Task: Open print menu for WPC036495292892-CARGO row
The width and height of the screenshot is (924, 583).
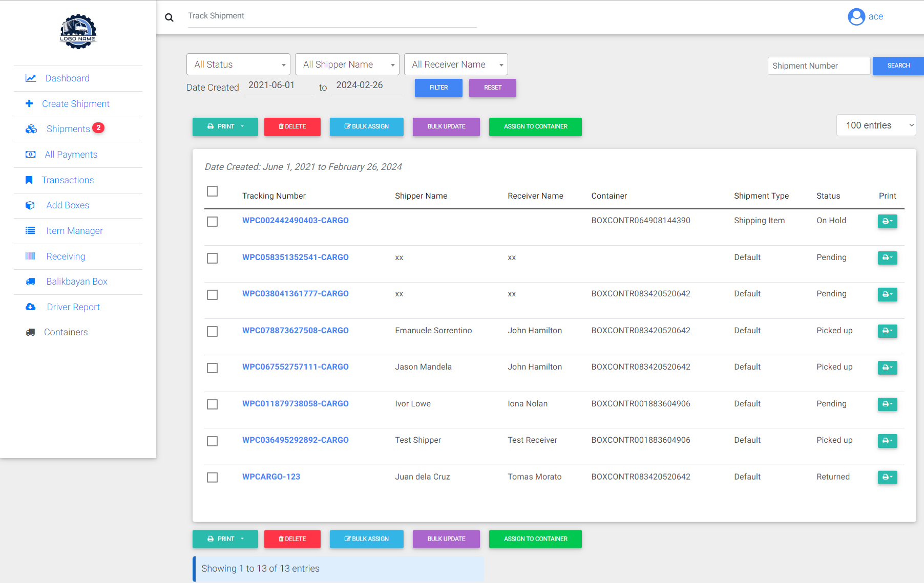Action: coord(887,441)
